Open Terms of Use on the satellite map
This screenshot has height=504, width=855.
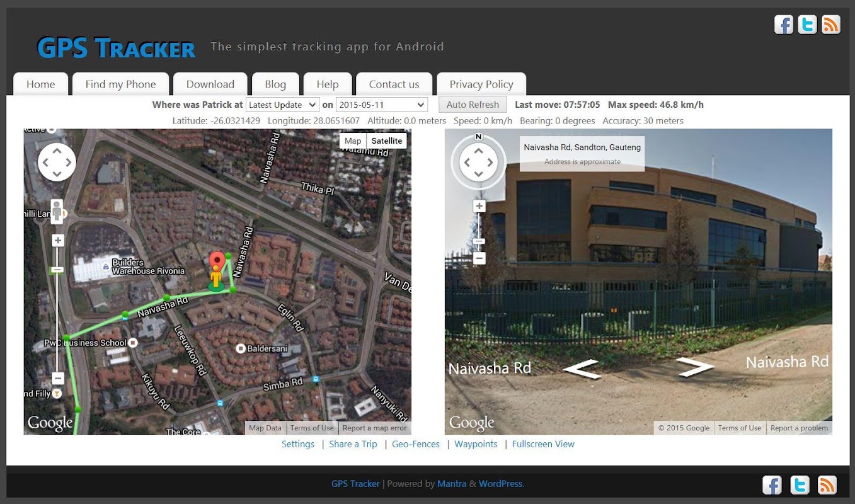click(x=312, y=428)
